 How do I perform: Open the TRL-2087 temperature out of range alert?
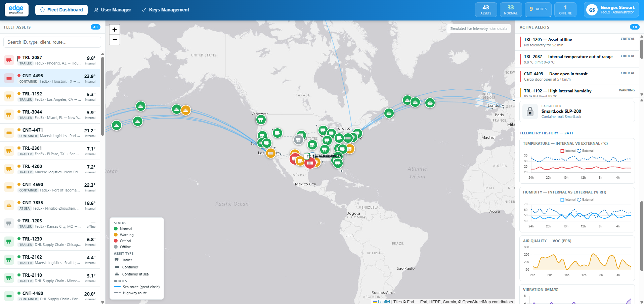577,59
